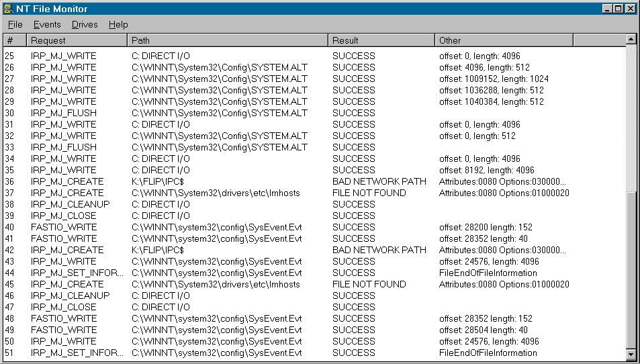This screenshot has height=364, width=640.
Task: Open the Events menu
Action: pyautogui.click(x=47, y=25)
